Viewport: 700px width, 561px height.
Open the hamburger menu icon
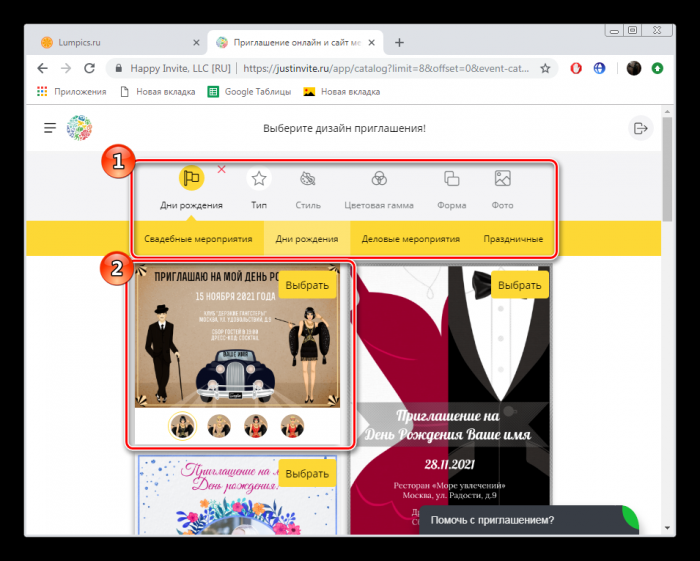click(x=50, y=128)
